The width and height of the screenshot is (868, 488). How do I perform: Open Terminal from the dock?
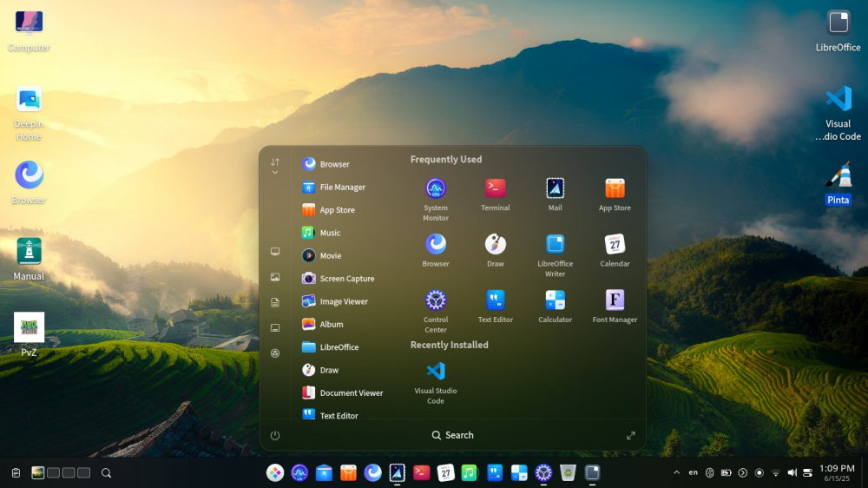421,472
